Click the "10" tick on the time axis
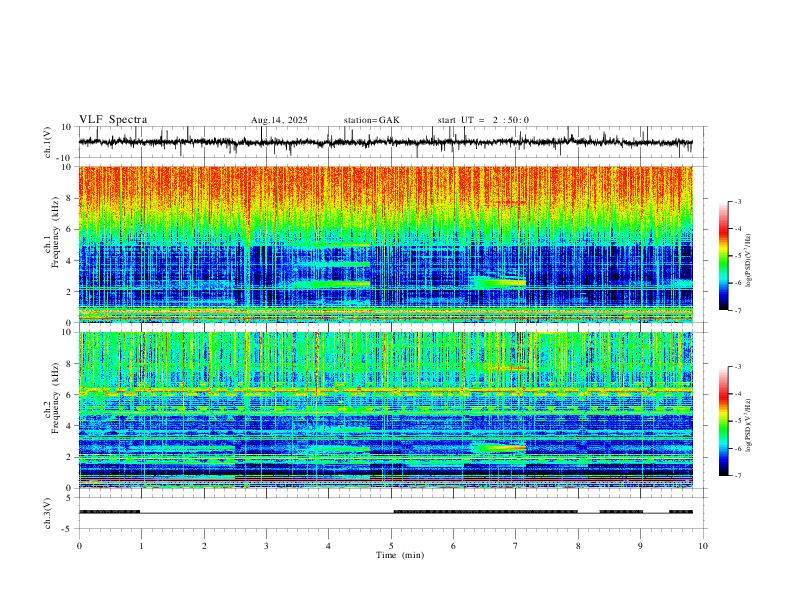Image resolution: width=792 pixels, height=612 pixels. click(x=703, y=546)
